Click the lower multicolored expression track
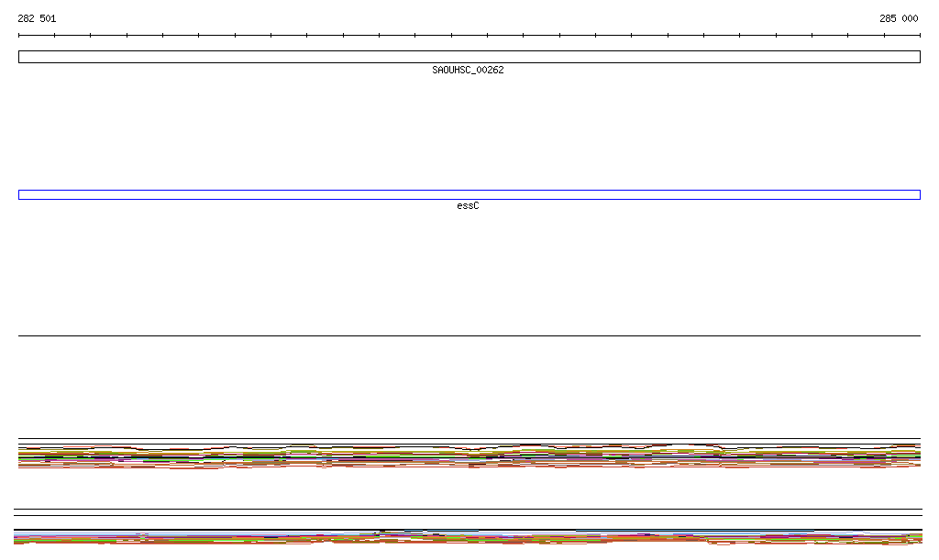The width and height of the screenshot is (939, 560). click(x=469, y=538)
